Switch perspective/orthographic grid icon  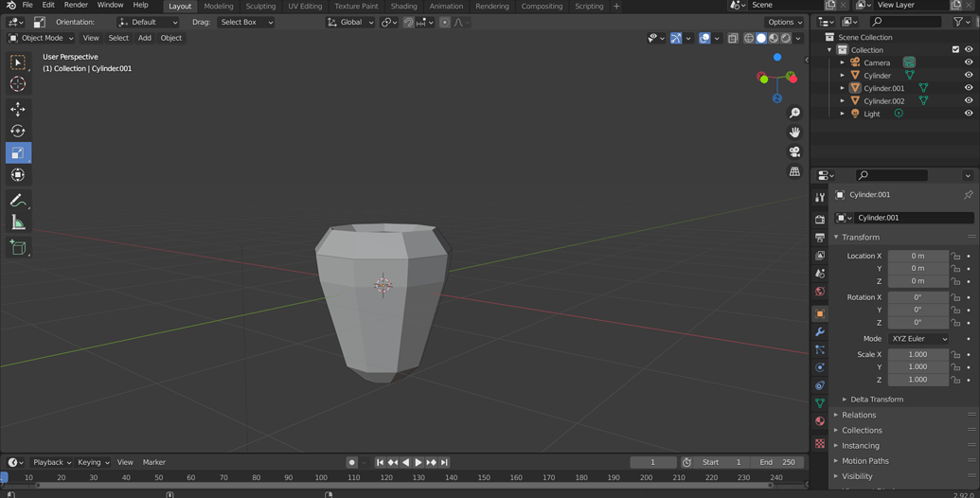(794, 171)
